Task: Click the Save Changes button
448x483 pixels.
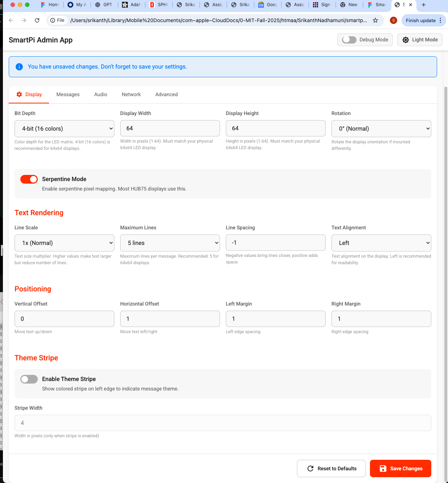Action: [400, 468]
